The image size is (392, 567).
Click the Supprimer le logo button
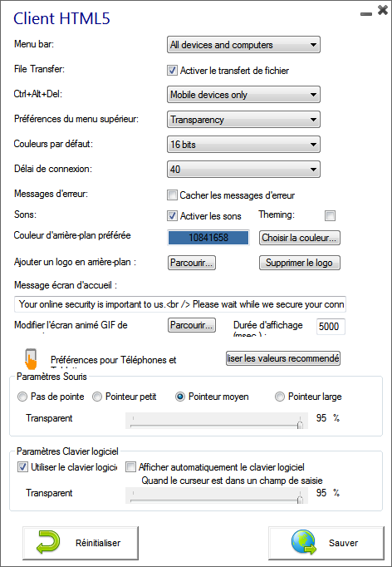(x=300, y=263)
